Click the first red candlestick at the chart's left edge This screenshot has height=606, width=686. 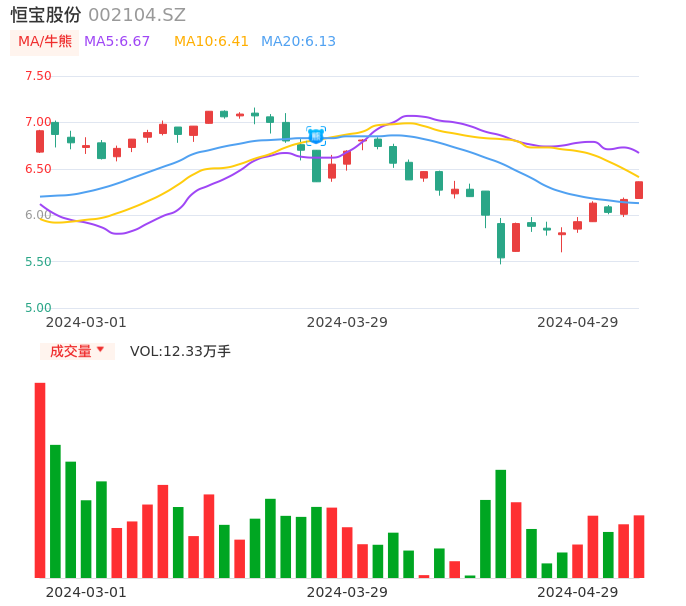point(40,141)
